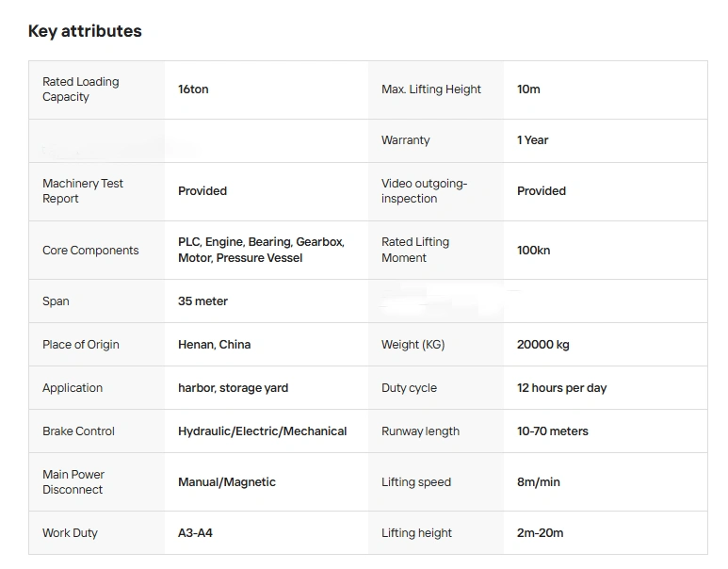Click the Key attributes heading
Screen dimensions: 728x569
pyautogui.click(x=85, y=31)
